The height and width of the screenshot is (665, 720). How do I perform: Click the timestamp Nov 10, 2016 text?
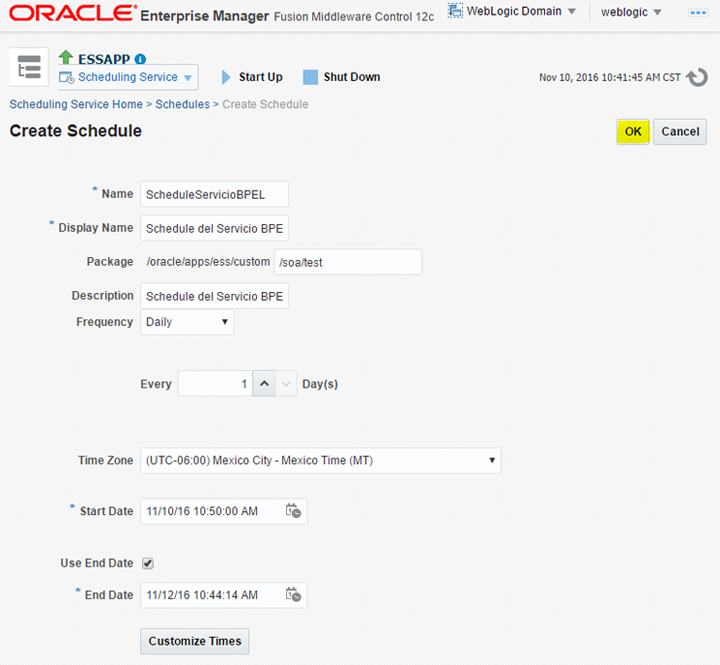610,78
